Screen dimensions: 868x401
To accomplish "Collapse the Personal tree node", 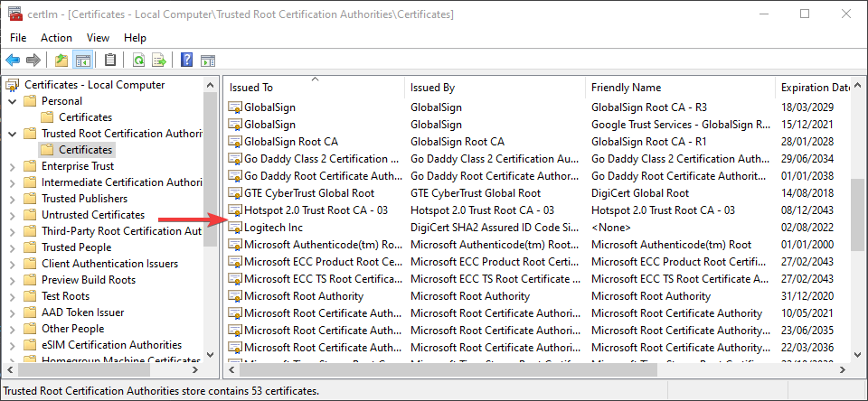I will click(x=12, y=101).
